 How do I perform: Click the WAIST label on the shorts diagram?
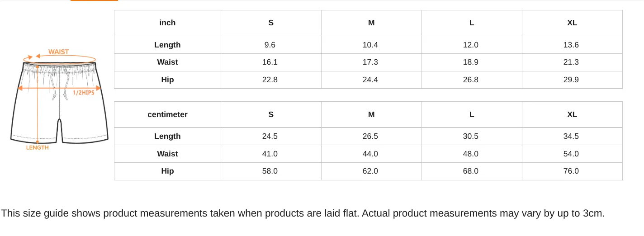coord(58,52)
